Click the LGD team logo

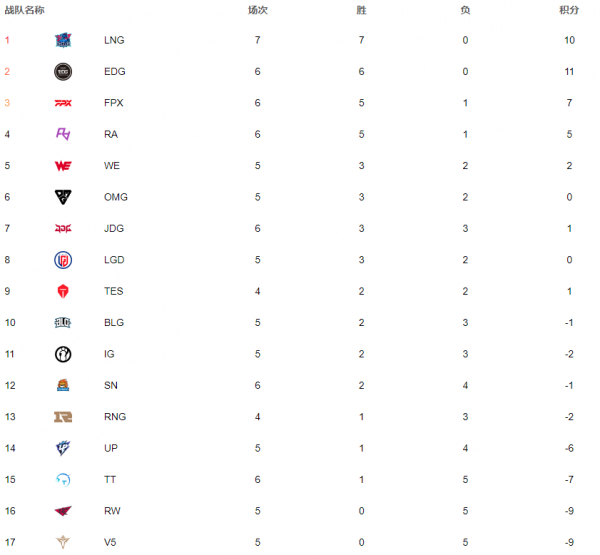63,260
